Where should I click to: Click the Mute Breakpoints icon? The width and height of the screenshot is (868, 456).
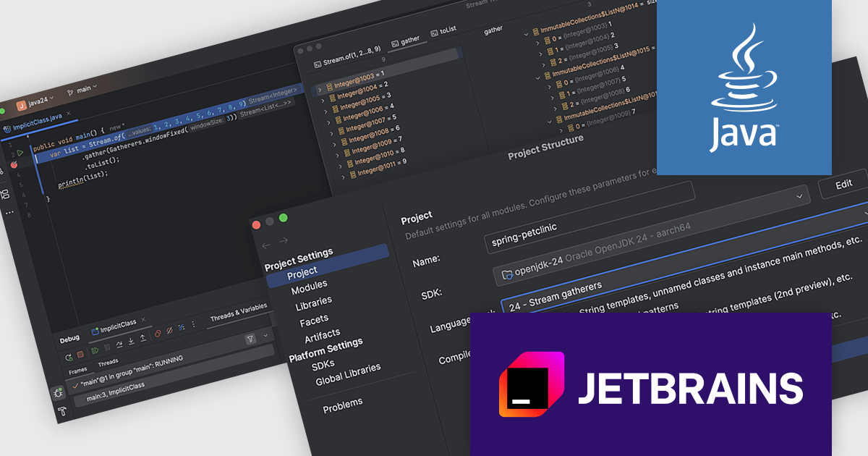(x=169, y=330)
